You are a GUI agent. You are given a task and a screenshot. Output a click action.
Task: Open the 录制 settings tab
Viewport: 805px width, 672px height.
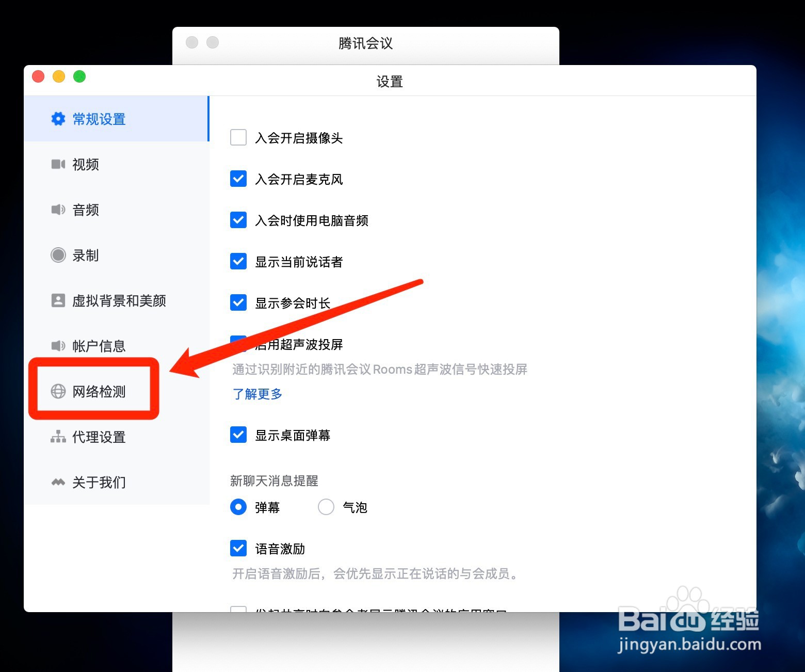coord(116,255)
